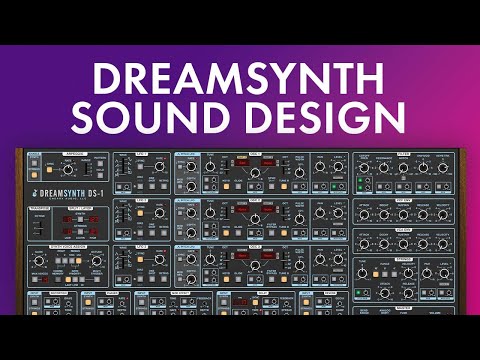Click the LFO 1 wave selector slider

point(124,166)
